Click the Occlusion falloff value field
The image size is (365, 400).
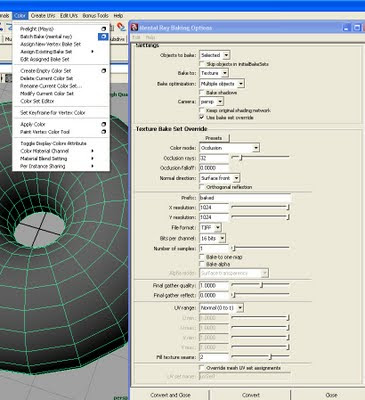(214, 168)
